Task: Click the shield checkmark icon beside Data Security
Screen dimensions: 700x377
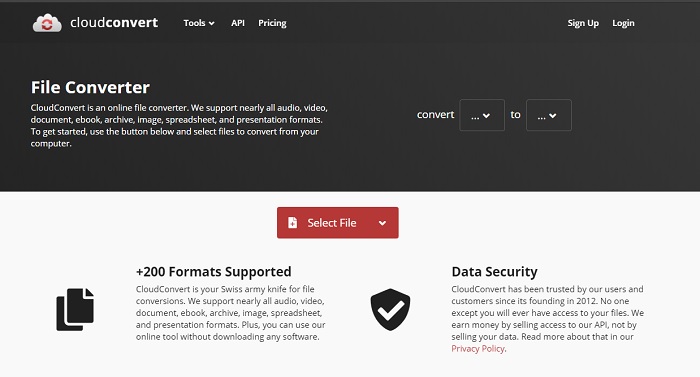Action: coord(390,310)
